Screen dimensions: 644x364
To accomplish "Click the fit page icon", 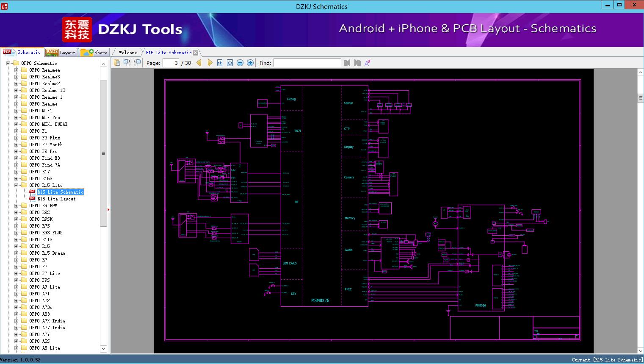I will [x=230, y=63].
